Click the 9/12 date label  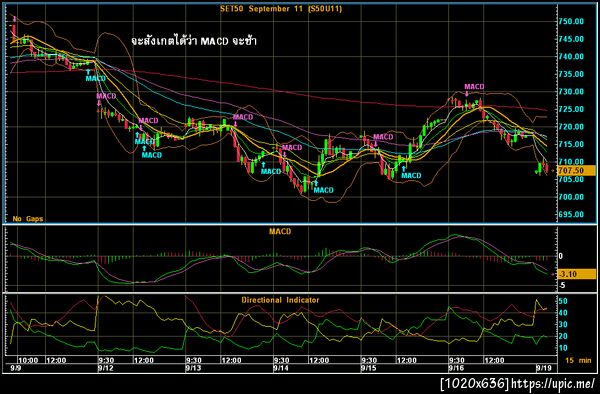coord(106,368)
